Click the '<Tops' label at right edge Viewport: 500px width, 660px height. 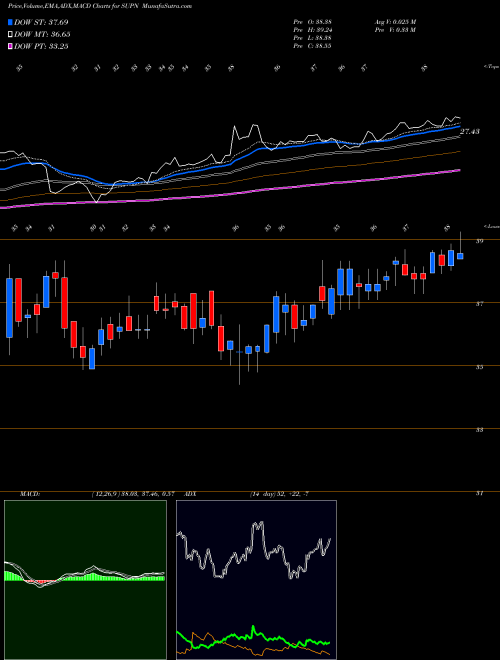click(x=491, y=67)
